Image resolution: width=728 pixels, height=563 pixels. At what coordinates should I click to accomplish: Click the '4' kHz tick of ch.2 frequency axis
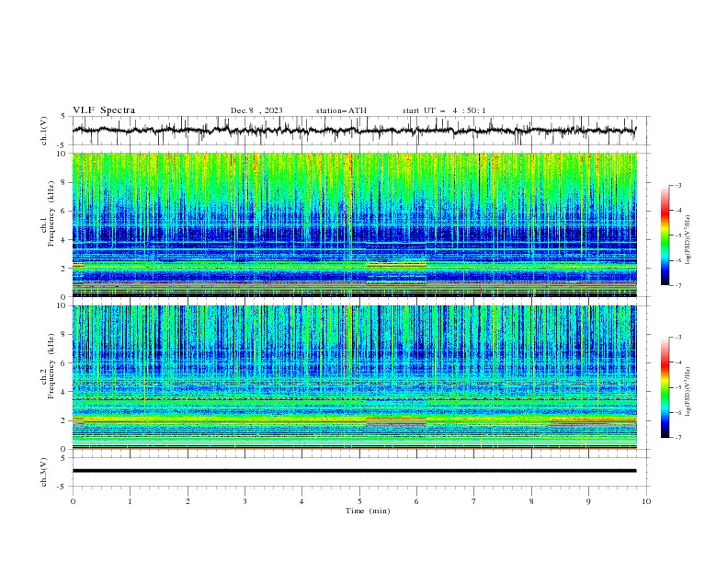pos(63,392)
